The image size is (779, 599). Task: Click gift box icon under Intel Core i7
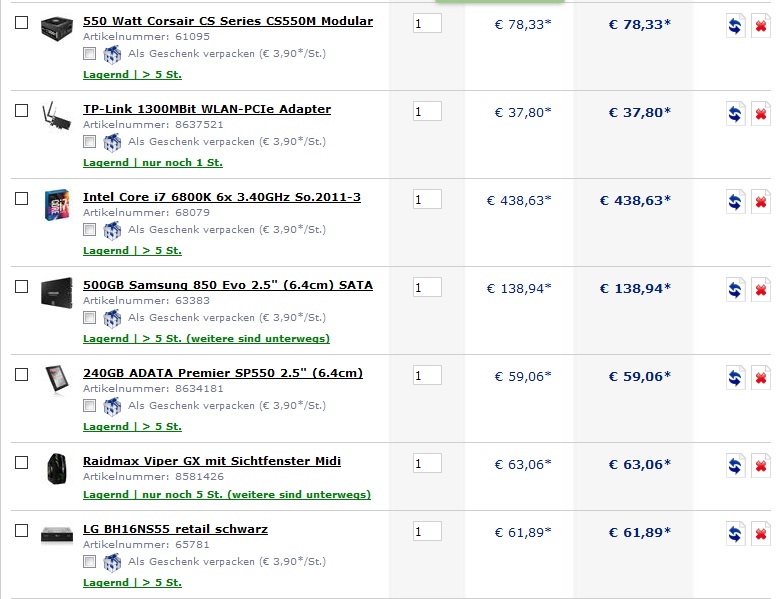[x=112, y=230]
